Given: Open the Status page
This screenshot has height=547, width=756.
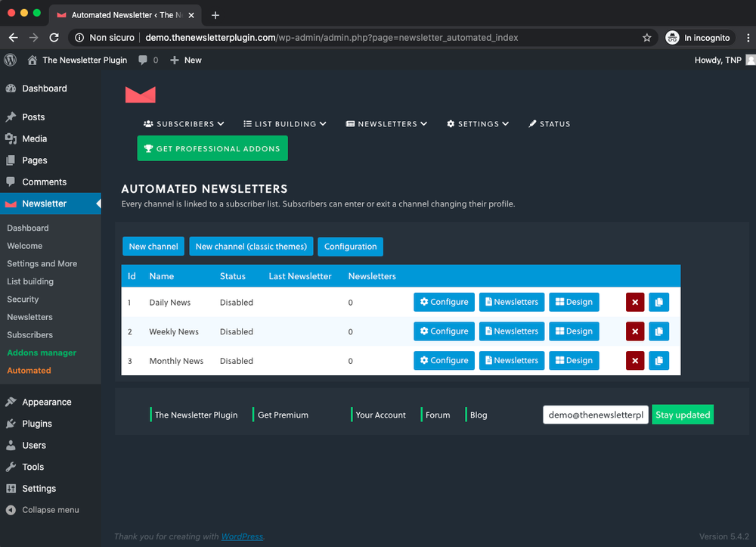Looking at the screenshot, I should coord(549,124).
